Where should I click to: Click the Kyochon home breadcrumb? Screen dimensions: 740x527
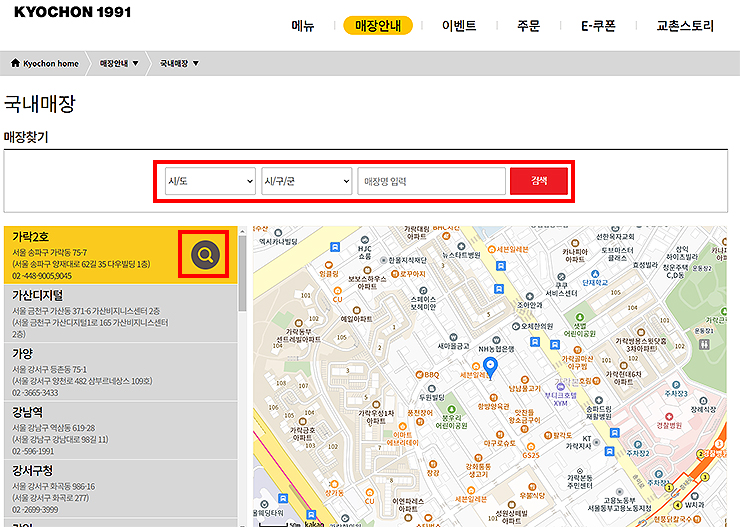click(45, 63)
